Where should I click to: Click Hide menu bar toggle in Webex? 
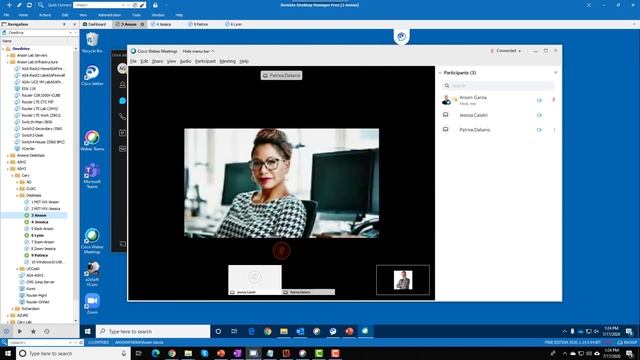point(198,51)
